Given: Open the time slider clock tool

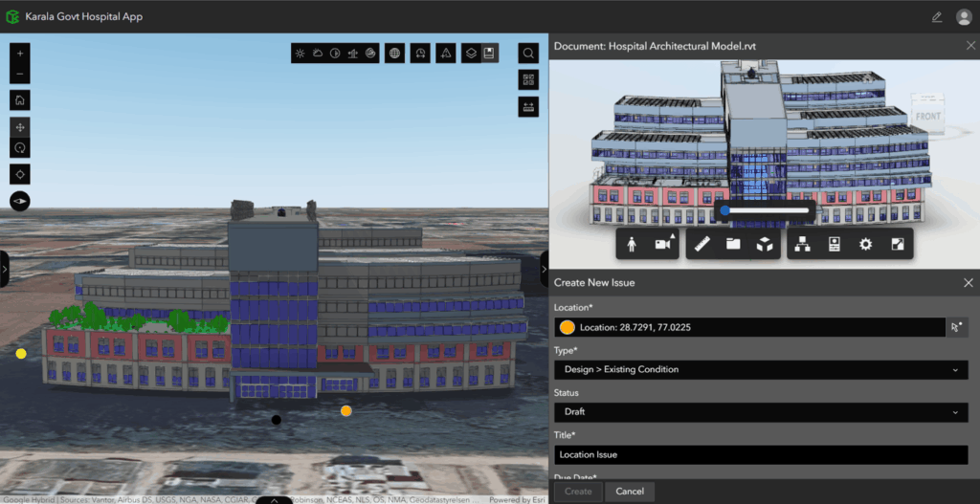Looking at the screenshot, I should pyautogui.click(x=420, y=54).
